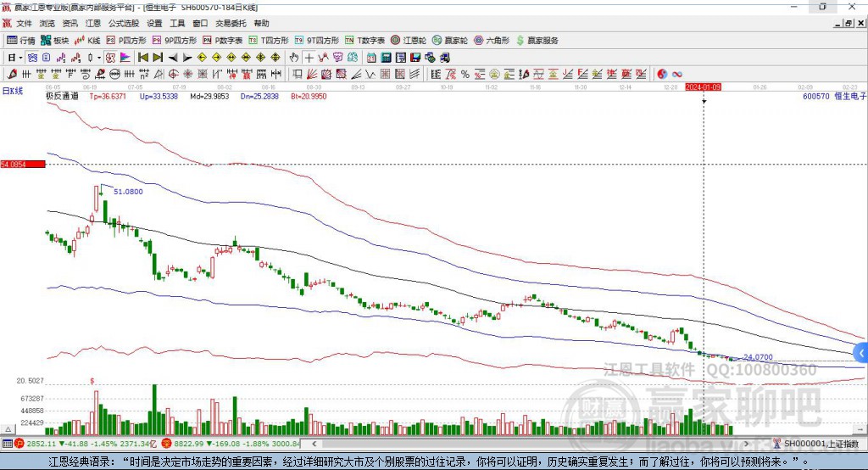Move chart left with black left arrow
The width and height of the screenshot is (868, 470).
(173, 58)
